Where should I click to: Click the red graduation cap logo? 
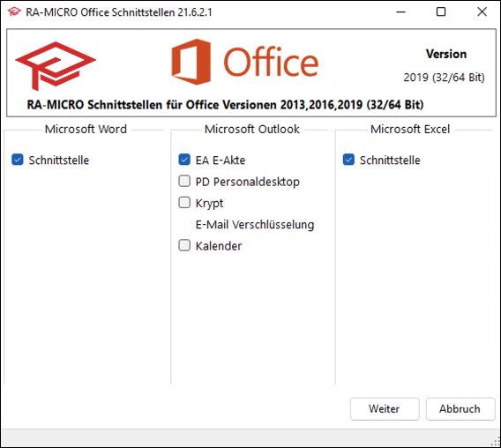(56, 65)
